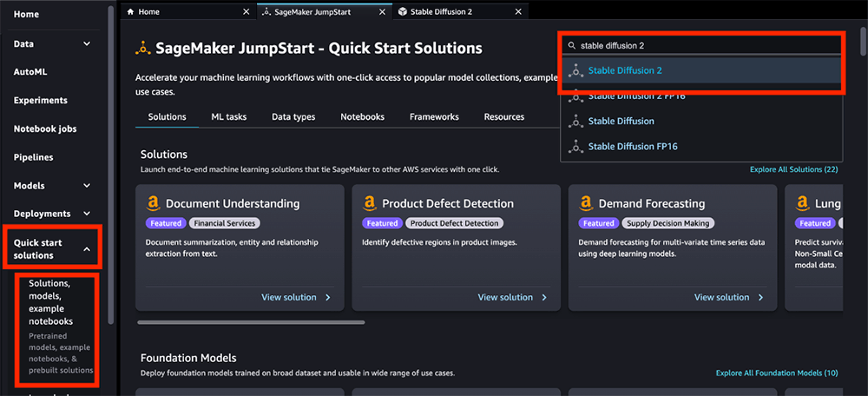
Task: Click the Supply Decision Making tag
Action: tap(668, 223)
